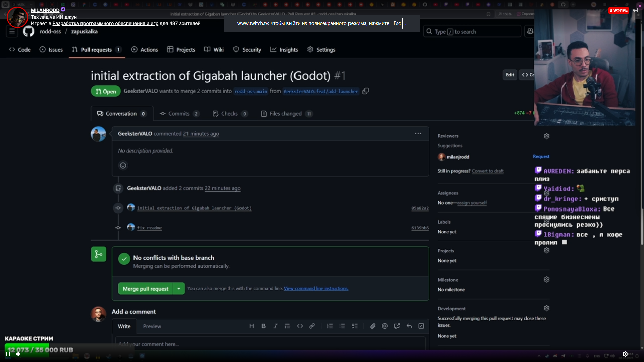
Task: Click the Merge pull request button
Action: 145,289
